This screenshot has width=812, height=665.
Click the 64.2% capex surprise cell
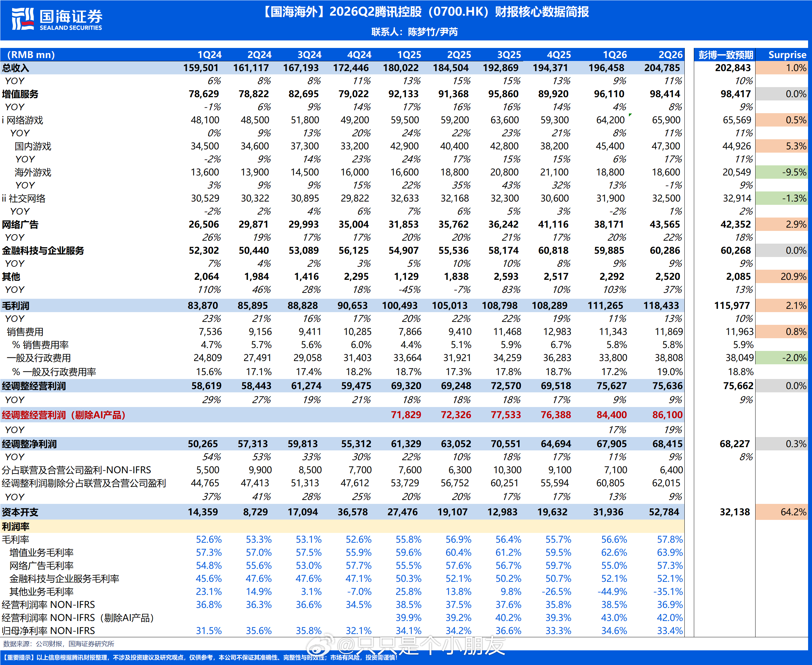click(x=782, y=512)
